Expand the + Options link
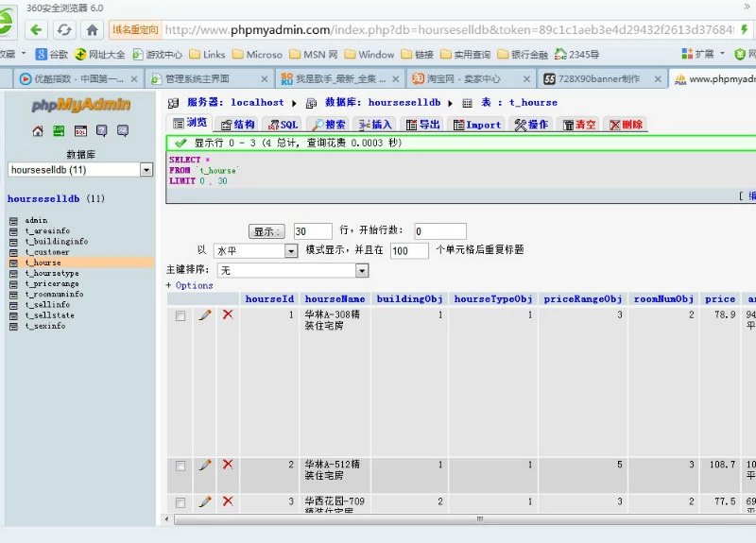Image resolution: width=756 pixels, height=543 pixels. pos(190,285)
